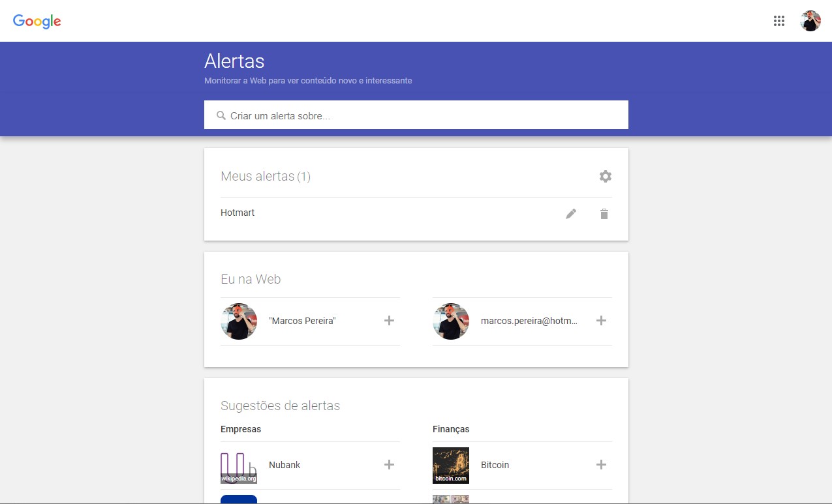Click the Empresas category label

coord(241,429)
